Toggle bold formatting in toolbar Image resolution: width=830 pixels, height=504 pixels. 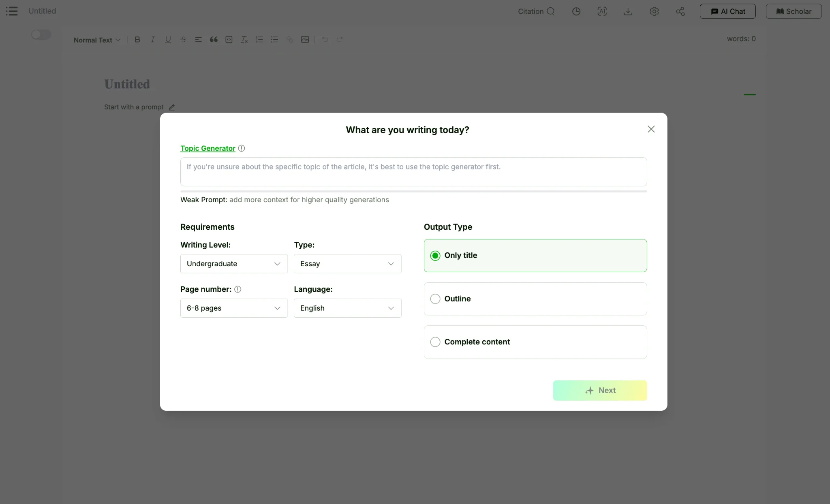pyautogui.click(x=136, y=39)
